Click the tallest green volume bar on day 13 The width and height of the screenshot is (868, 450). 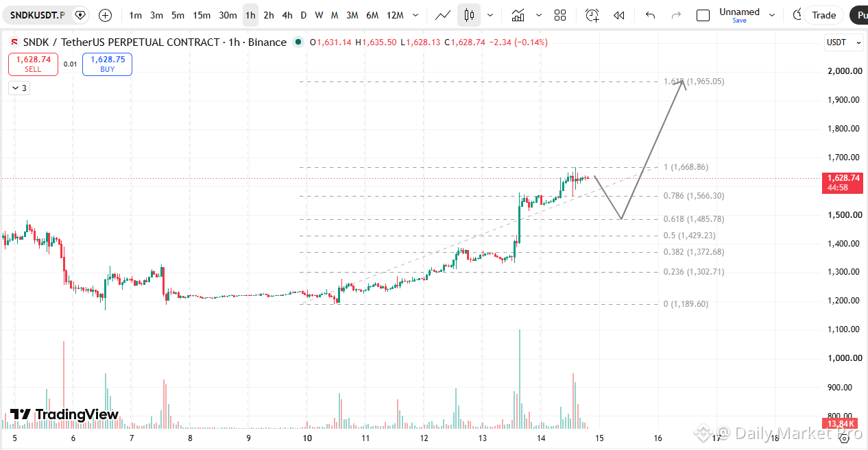click(519, 379)
